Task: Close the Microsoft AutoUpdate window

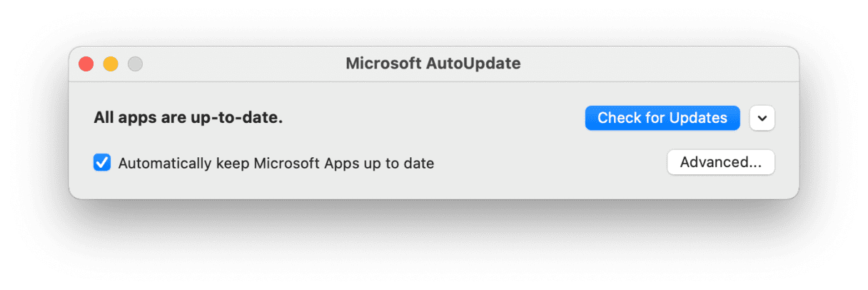Action: [86, 64]
